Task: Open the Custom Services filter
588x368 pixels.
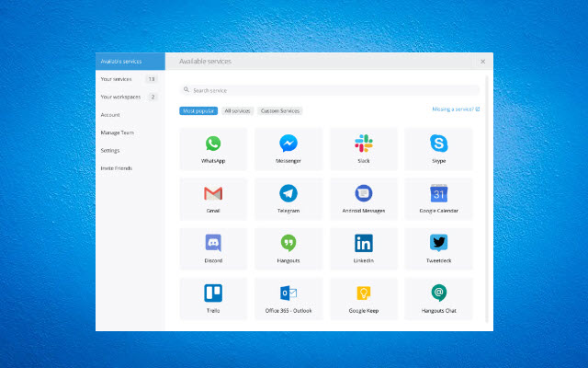Action: [x=280, y=110]
